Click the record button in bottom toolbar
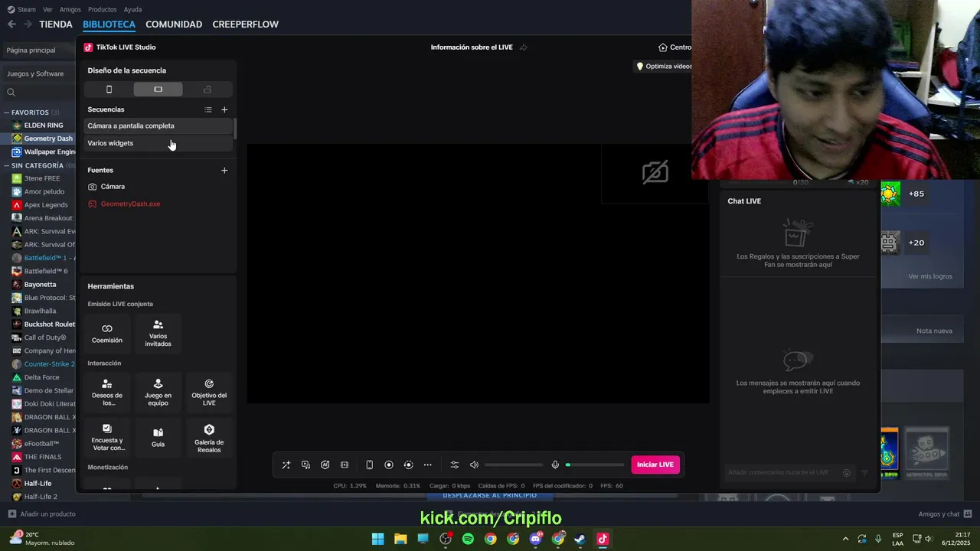This screenshot has height=551, width=980. 389,465
